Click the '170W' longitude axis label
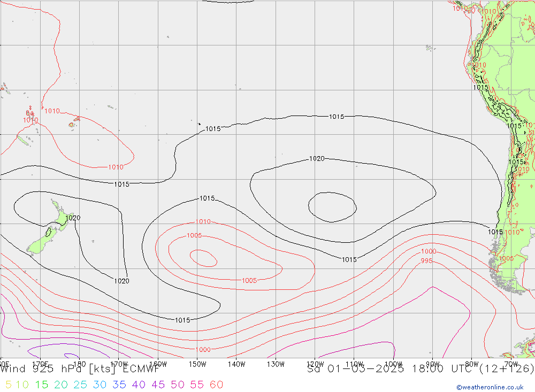535x392 pixels. point(119,364)
